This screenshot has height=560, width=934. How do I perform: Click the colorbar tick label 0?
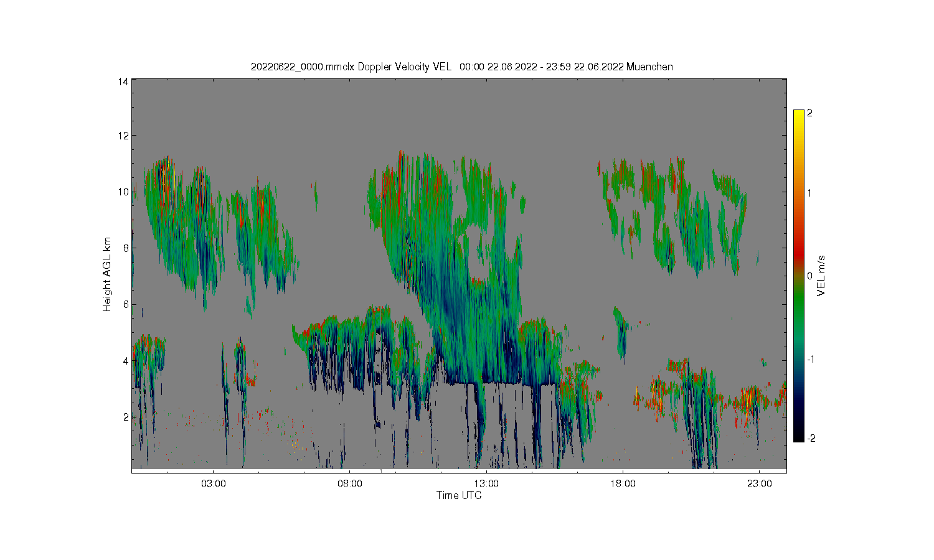click(x=809, y=276)
